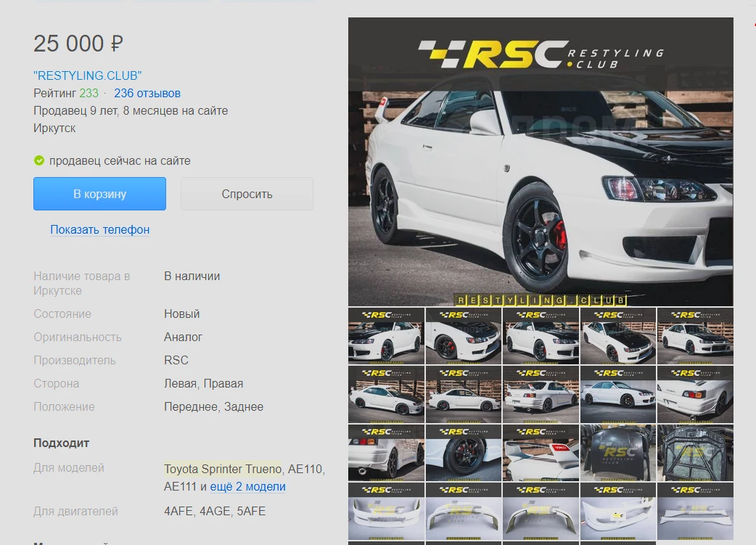Click the price "25 000 ₽"
Viewport: 756px width, 545px height.
[x=78, y=44]
